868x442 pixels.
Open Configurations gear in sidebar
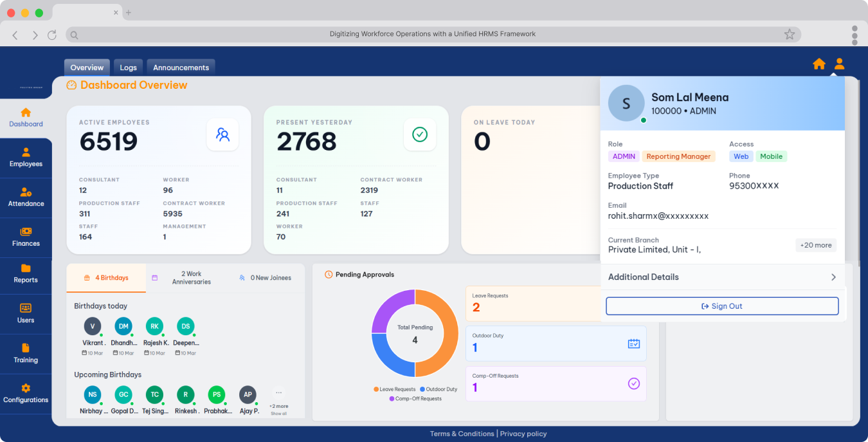(x=26, y=393)
